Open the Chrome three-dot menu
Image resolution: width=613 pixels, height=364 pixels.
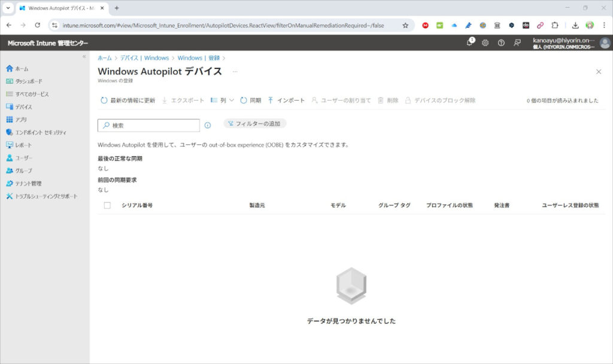coord(604,25)
